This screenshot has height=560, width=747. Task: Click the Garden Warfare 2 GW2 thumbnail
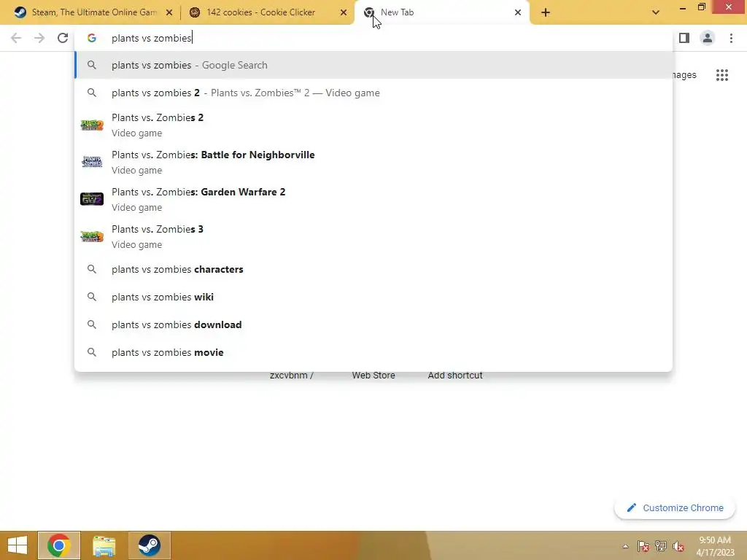coord(92,199)
